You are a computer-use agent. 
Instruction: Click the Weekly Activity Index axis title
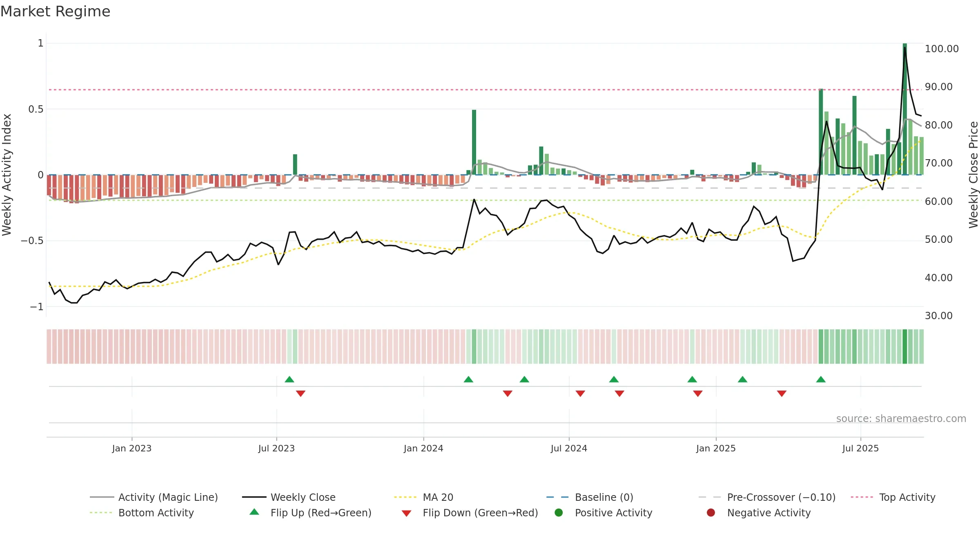[7, 175]
